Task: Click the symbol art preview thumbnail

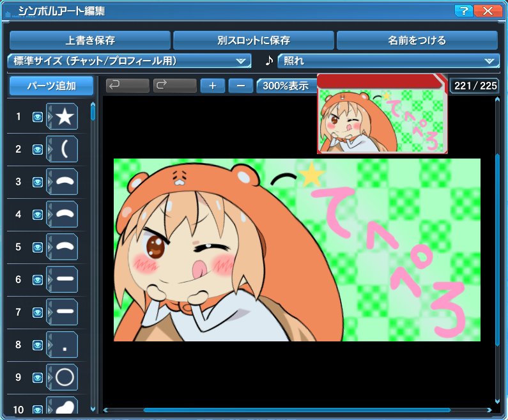Action: click(x=382, y=114)
